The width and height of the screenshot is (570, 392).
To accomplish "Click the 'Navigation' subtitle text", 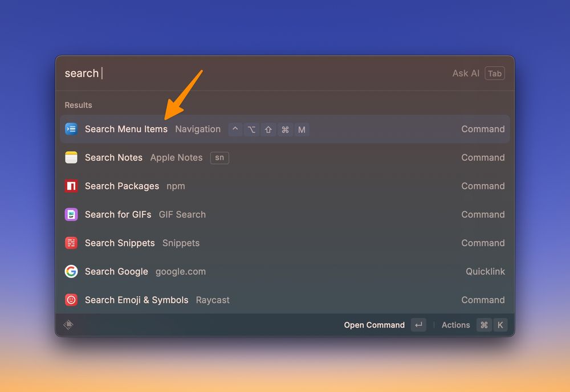I will pyautogui.click(x=198, y=129).
